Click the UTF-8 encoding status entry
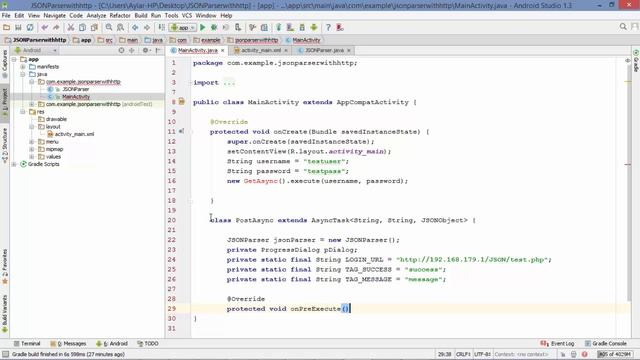This screenshot has height=360, width=640. (x=482, y=354)
